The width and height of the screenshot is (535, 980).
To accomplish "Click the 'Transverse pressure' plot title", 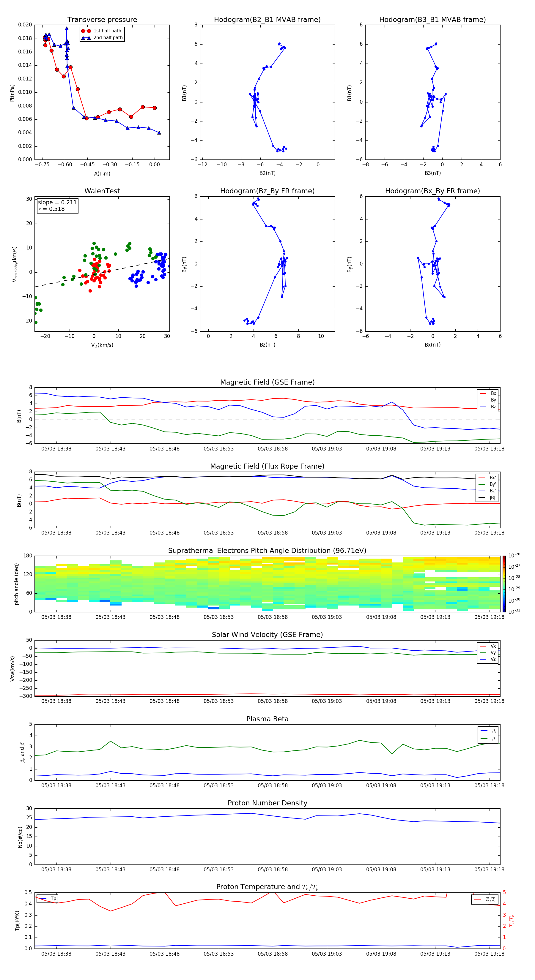I will [x=102, y=20].
